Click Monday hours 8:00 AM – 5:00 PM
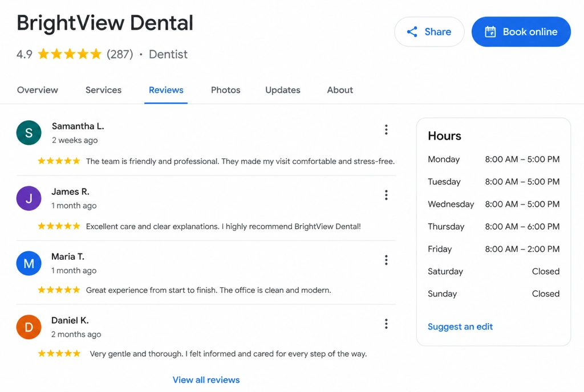 [x=522, y=159]
